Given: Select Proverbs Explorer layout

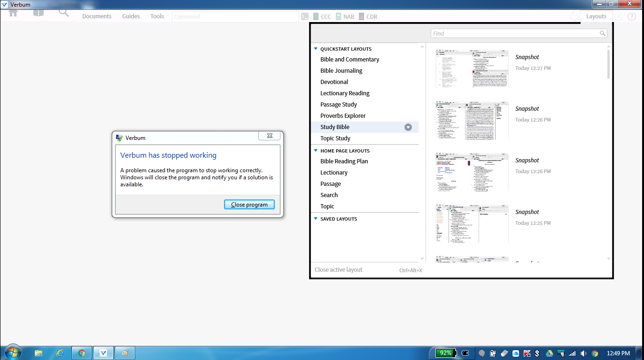Looking at the screenshot, I should [x=343, y=116].
